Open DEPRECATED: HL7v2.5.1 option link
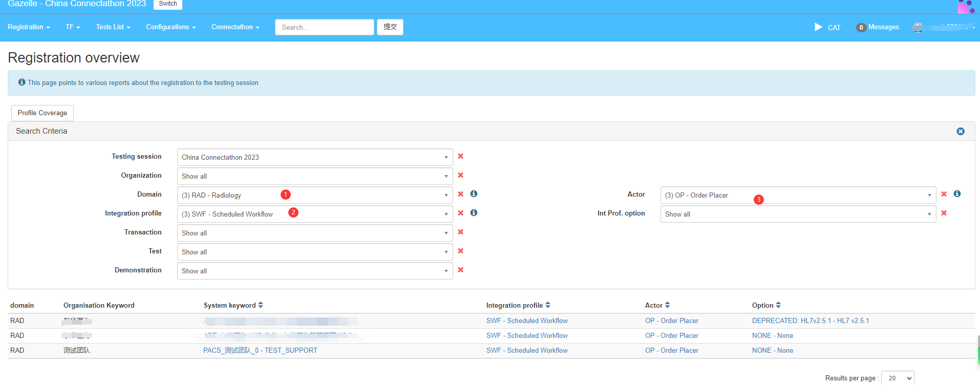The width and height of the screenshot is (980, 385). 811,321
